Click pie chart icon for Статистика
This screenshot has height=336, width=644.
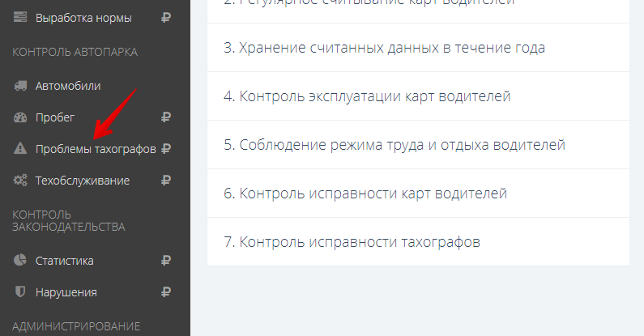tap(20, 260)
